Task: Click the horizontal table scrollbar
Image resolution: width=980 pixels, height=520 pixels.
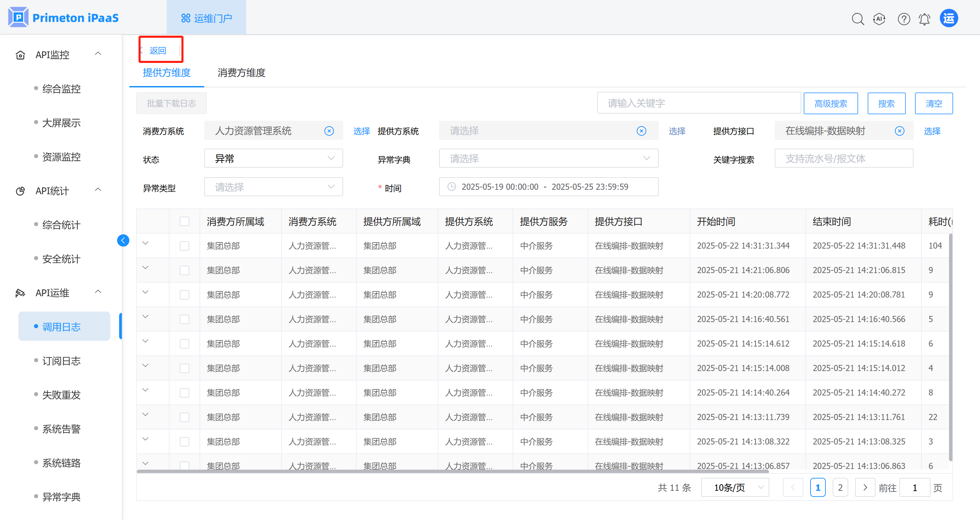Action: click(x=453, y=471)
